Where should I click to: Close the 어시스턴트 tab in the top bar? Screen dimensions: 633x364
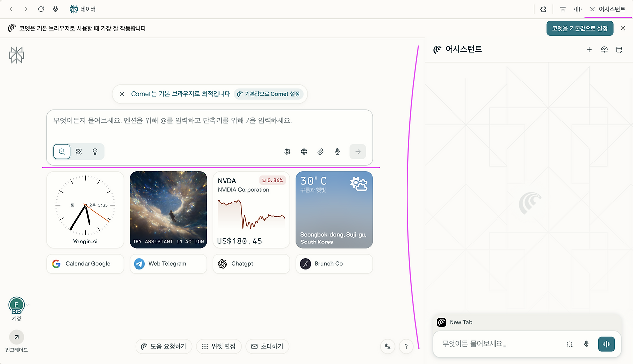[x=592, y=9]
